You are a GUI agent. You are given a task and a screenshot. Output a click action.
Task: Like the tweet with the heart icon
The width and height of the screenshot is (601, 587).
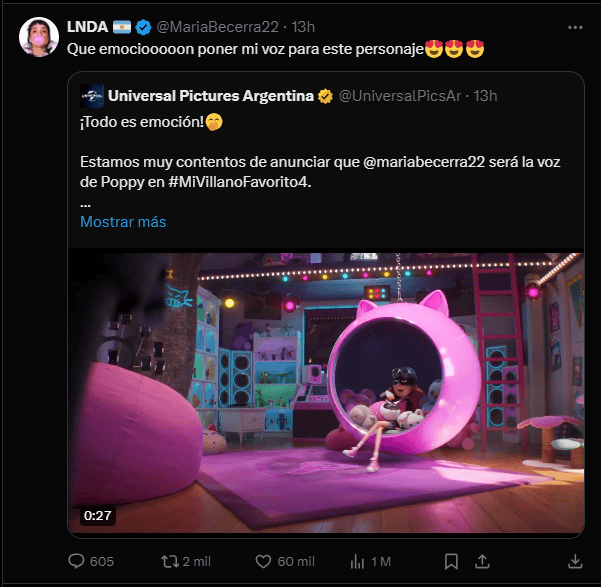(264, 561)
